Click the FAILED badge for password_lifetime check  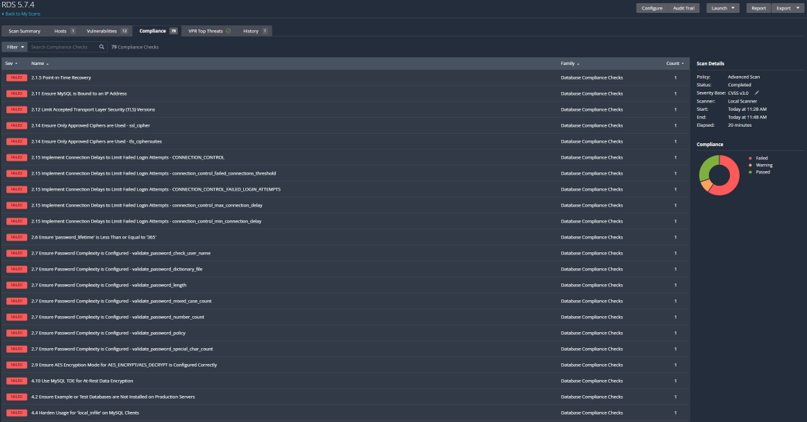tap(16, 237)
